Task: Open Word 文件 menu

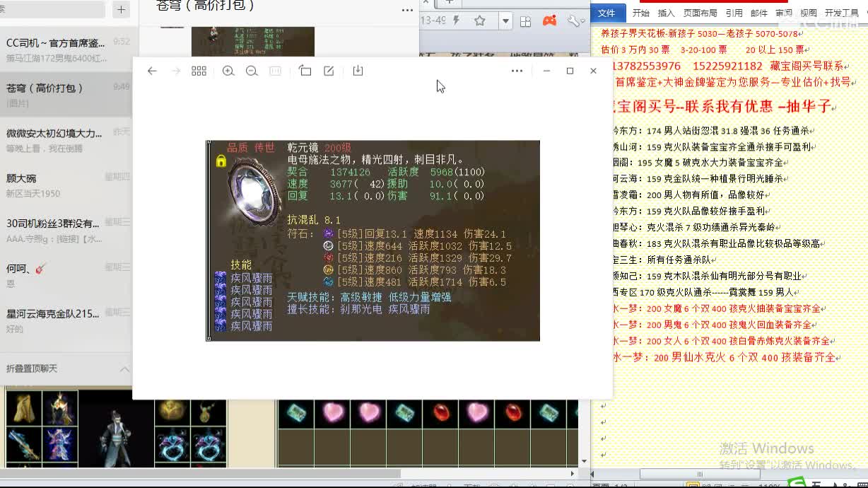Action: 607,13
